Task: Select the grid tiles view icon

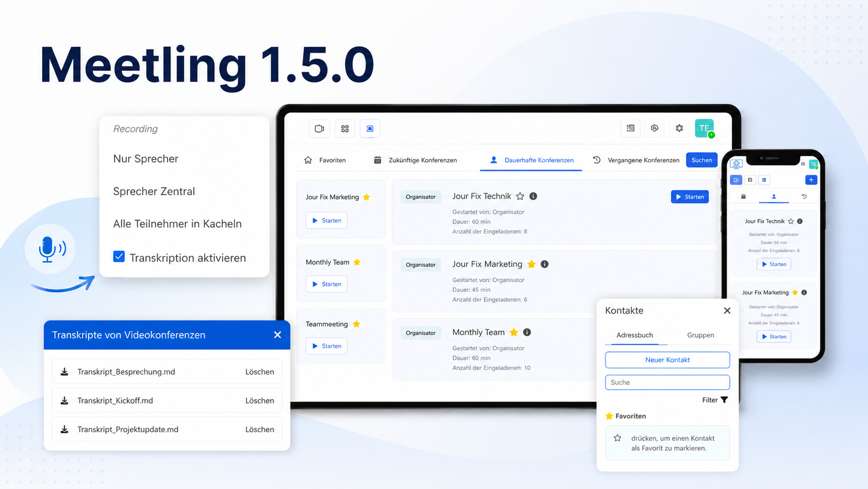Action: point(345,128)
